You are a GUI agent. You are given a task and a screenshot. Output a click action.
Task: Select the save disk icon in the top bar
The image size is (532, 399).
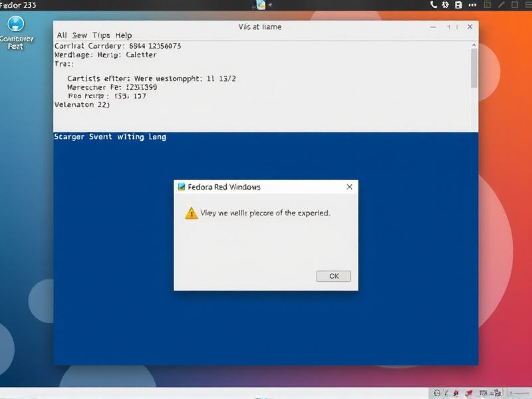tap(459, 5)
